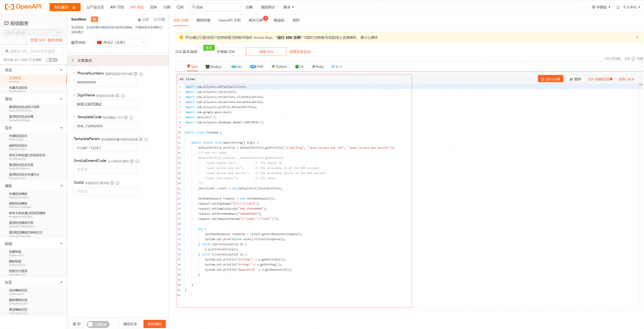This screenshot has height=329, width=644.
Task: Open 调用统计 in top navigation
Action: (x=268, y=7)
